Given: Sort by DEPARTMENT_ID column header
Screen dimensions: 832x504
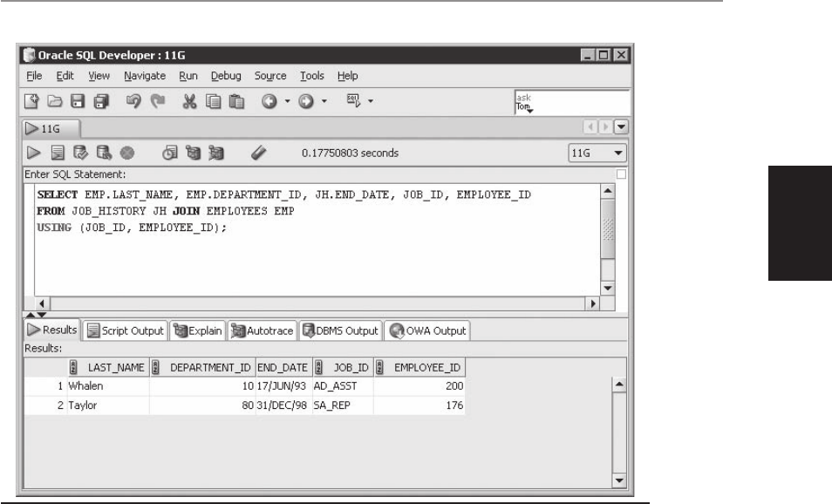Looking at the screenshot, I should [202, 367].
